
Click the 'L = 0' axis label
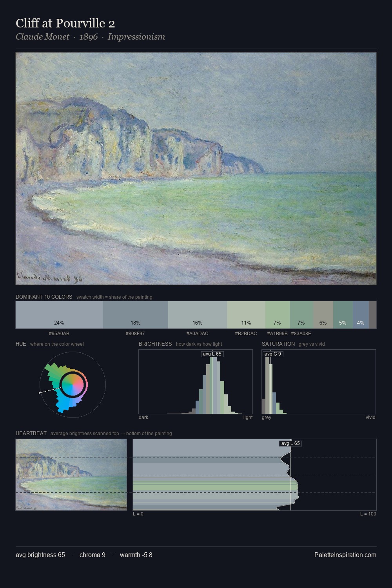(138, 514)
